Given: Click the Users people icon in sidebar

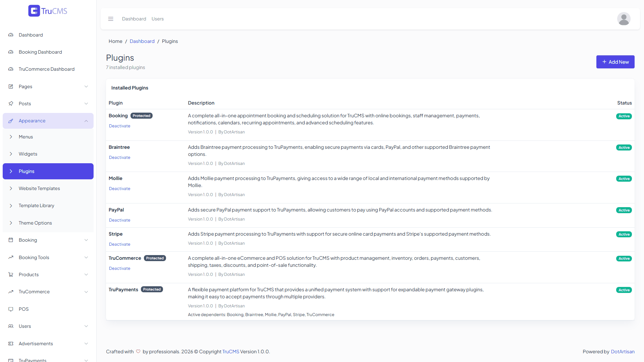Looking at the screenshot, I should [x=11, y=326].
